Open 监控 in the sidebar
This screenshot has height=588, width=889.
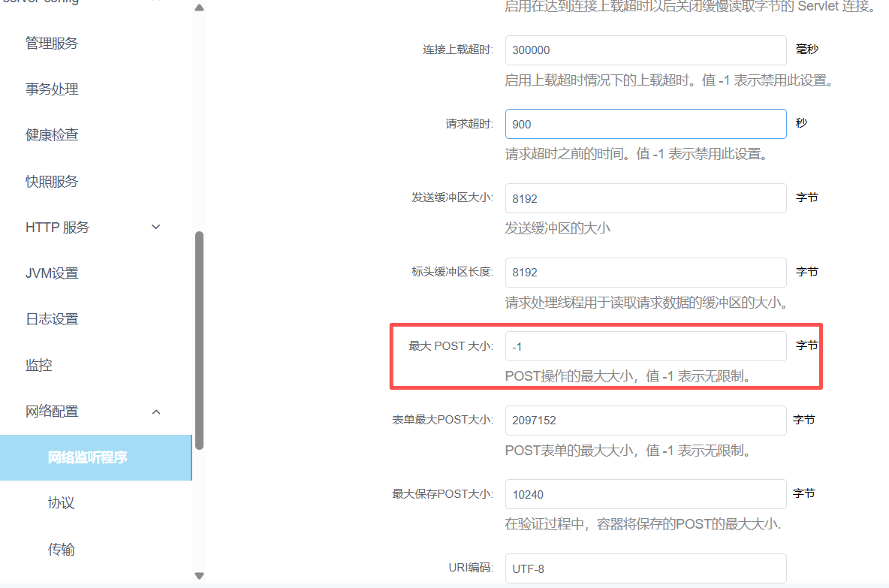(x=38, y=365)
